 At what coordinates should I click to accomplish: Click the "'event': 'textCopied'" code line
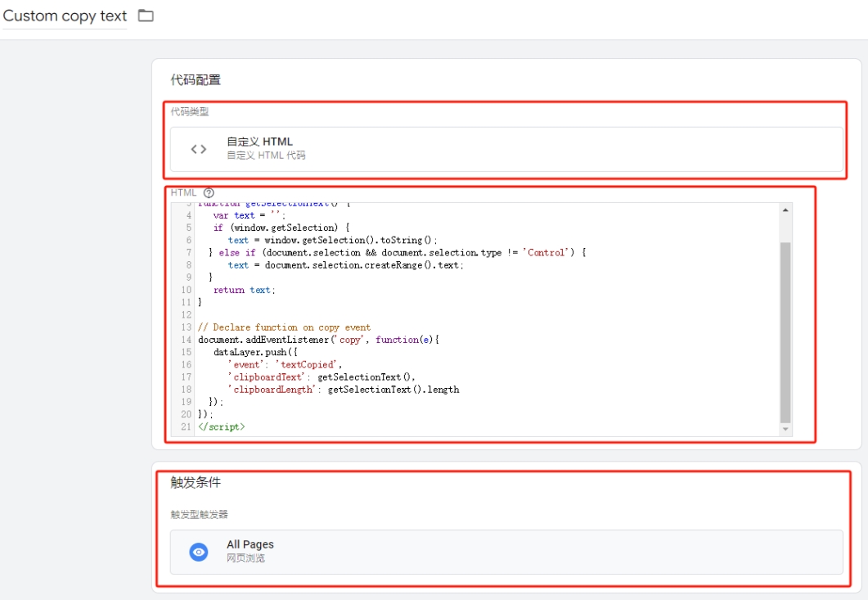click(x=285, y=365)
